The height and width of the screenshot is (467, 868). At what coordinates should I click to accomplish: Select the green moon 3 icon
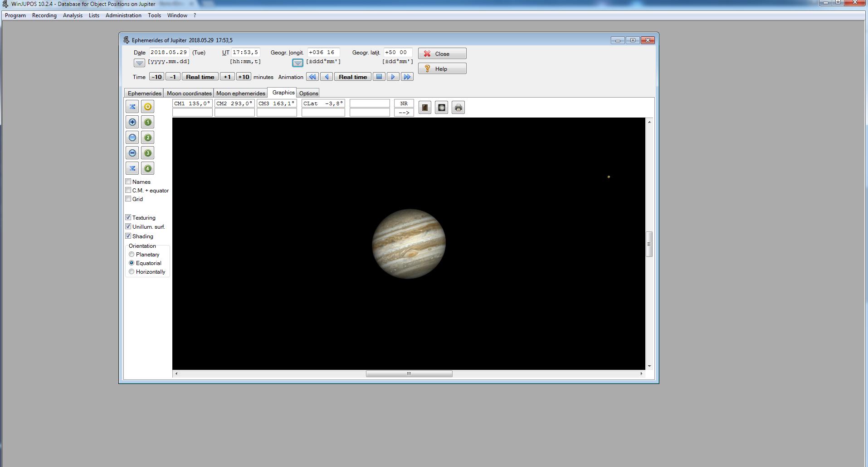tap(148, 153)
